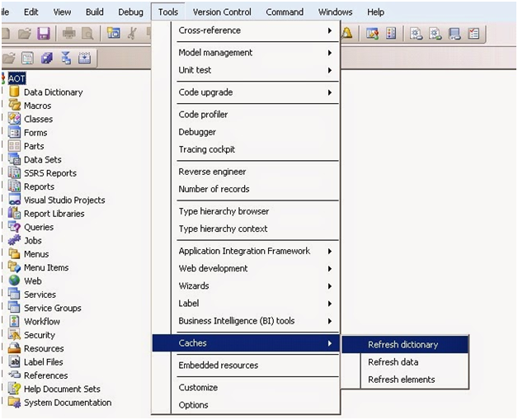Viewport: 518px width, 420px height.
Task: Select the Service Groups node
Action: pyautogui.click(x=53, y=308)
